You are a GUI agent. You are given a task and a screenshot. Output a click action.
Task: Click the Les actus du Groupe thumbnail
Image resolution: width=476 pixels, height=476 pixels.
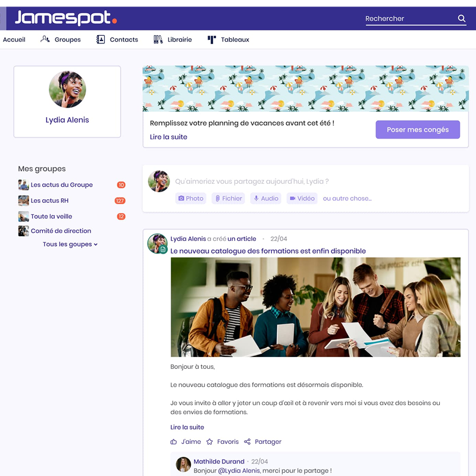point(23,184)
